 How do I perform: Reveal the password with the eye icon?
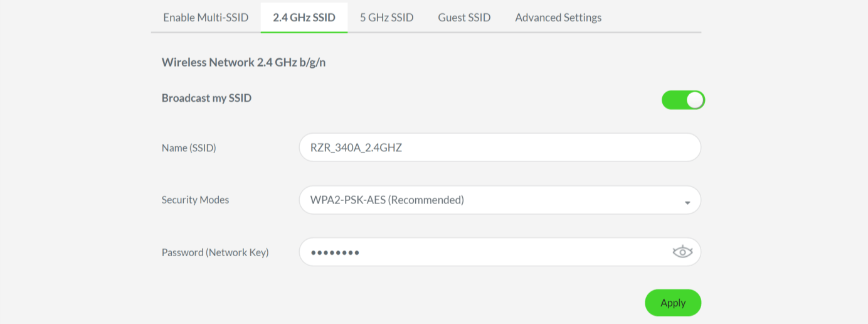coord(682,252)
